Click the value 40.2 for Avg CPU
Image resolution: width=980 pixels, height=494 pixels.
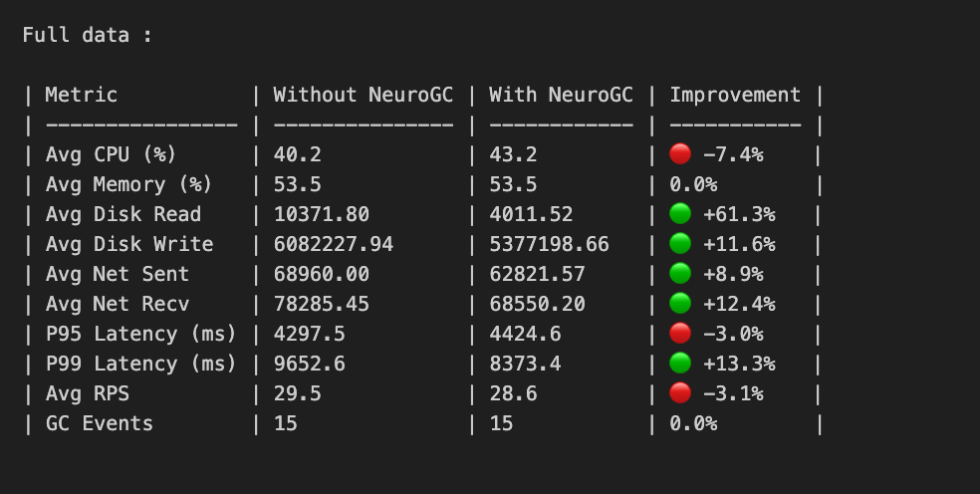[298, 154]
